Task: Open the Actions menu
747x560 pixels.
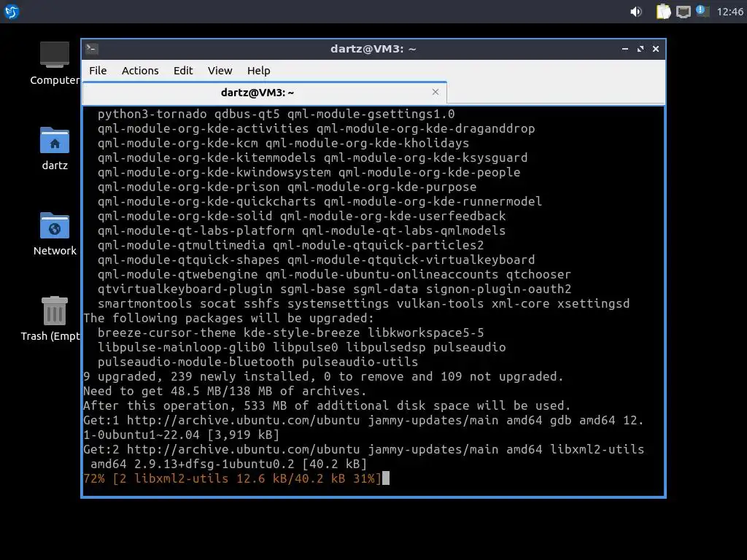Action: (x=140, y=71)
